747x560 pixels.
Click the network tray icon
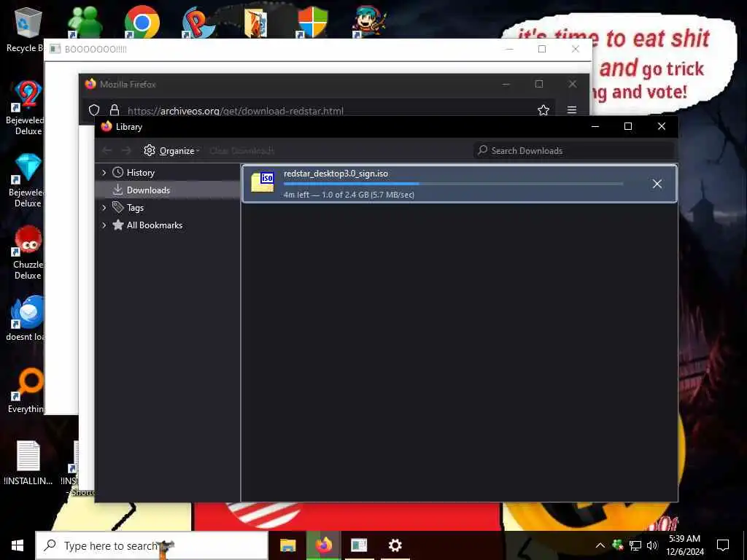coord(635,545)
